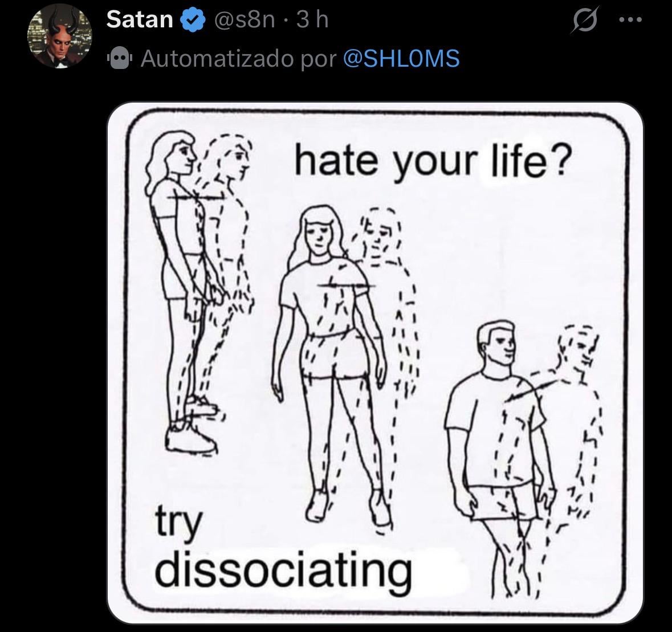The width and height of the screenshot is (672, 632).
Task: Open post via the 3 h timestamp
Action: 312,20
